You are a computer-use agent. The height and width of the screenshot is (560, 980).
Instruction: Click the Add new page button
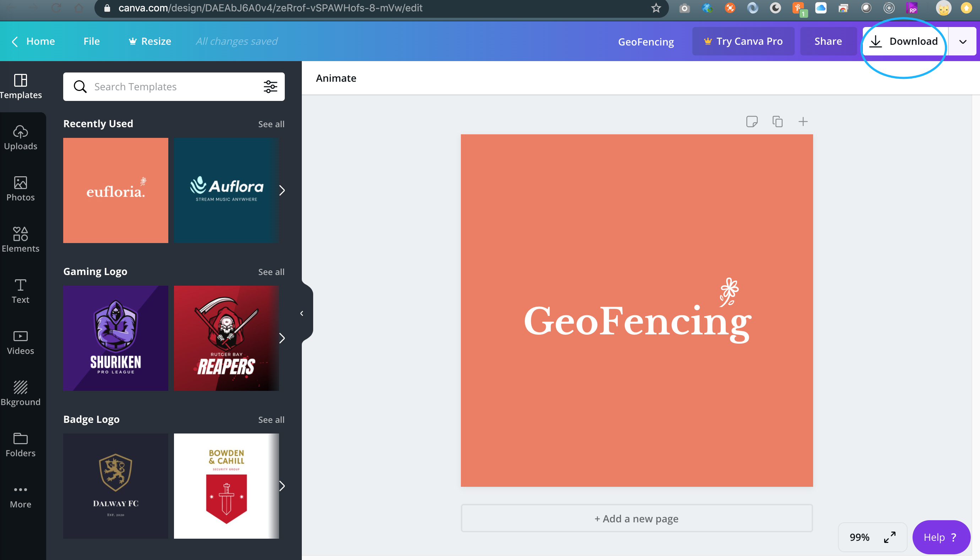[635, 518]
